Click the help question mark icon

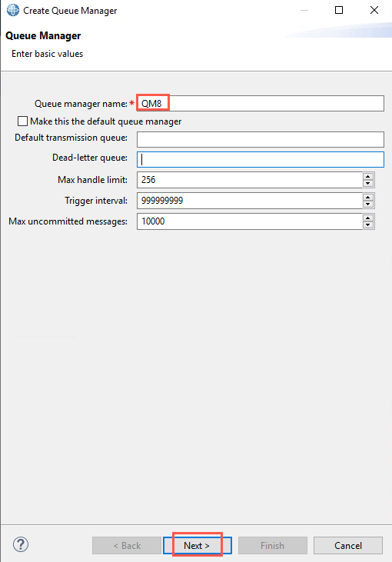click(21, 544)
